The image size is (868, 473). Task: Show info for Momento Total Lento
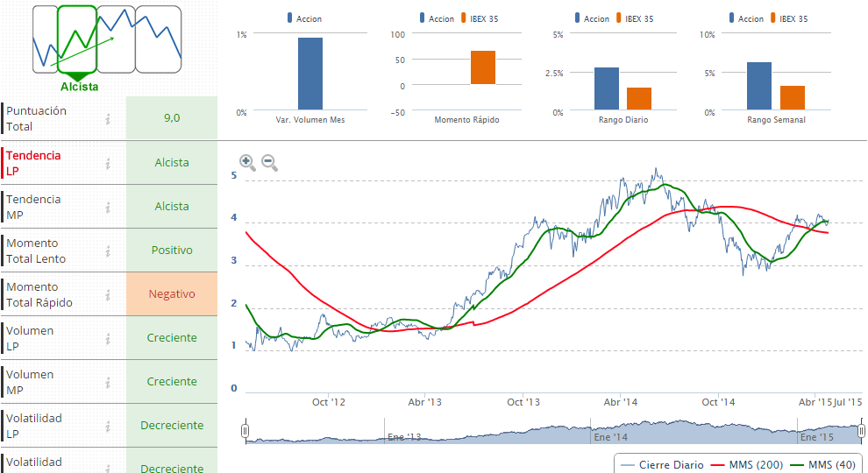(108, 251)
